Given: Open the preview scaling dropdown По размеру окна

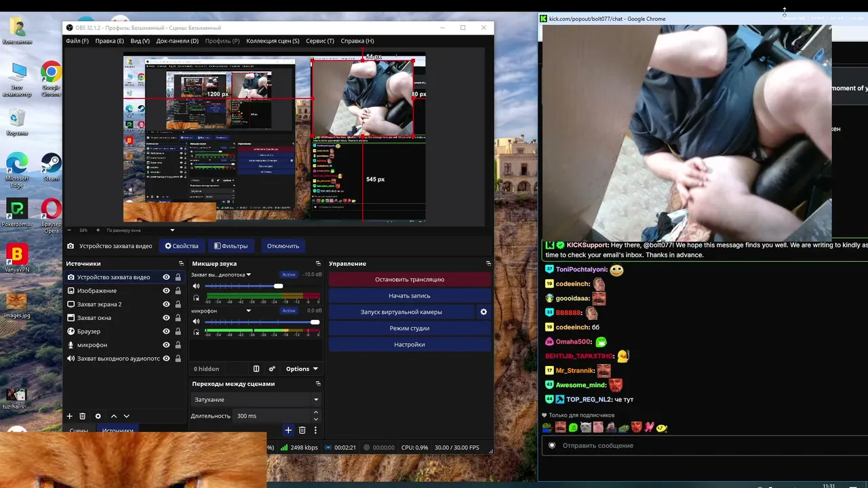Looking at the screenshot, I should point(140,230).
